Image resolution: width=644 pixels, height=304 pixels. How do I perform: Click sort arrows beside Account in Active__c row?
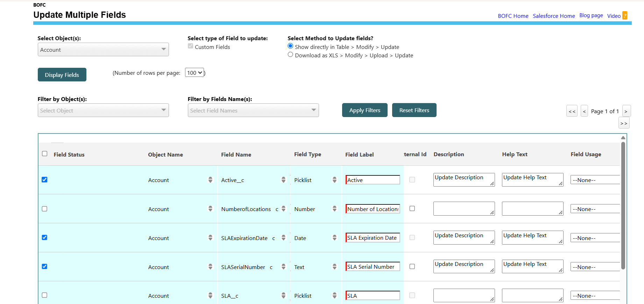[x=210, y=180]
